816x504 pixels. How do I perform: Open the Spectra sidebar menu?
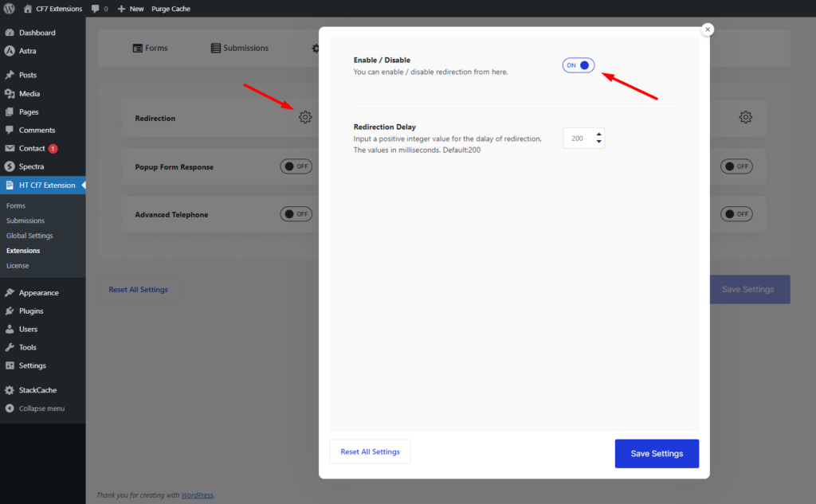pyautogui.click(x=31, y=166)
